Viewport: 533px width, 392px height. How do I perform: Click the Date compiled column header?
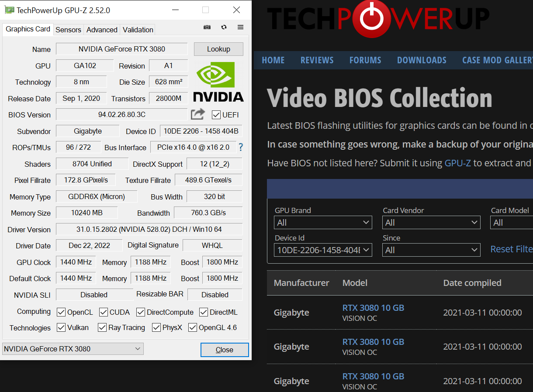472,283
